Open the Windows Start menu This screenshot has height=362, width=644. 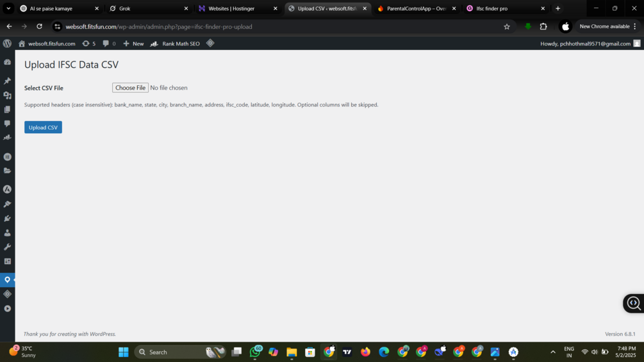(124, 352)
